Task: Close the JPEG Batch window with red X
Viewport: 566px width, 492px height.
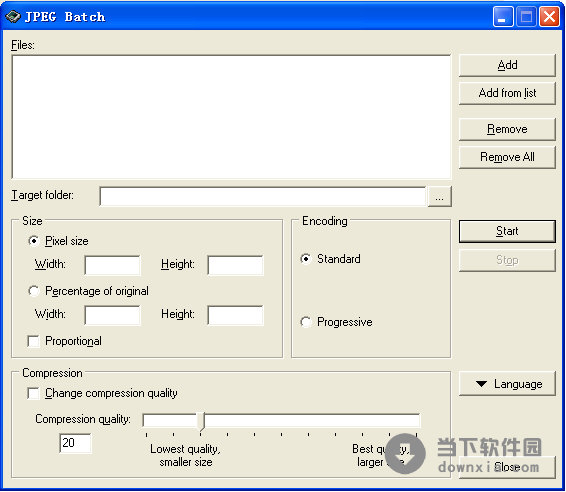Action: [x=549, y=17]
